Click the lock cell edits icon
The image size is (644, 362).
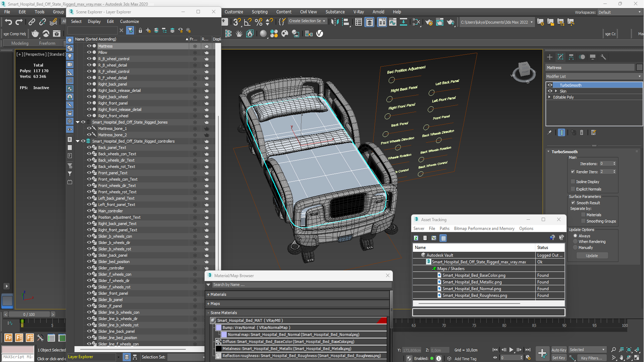pos(140,31)
